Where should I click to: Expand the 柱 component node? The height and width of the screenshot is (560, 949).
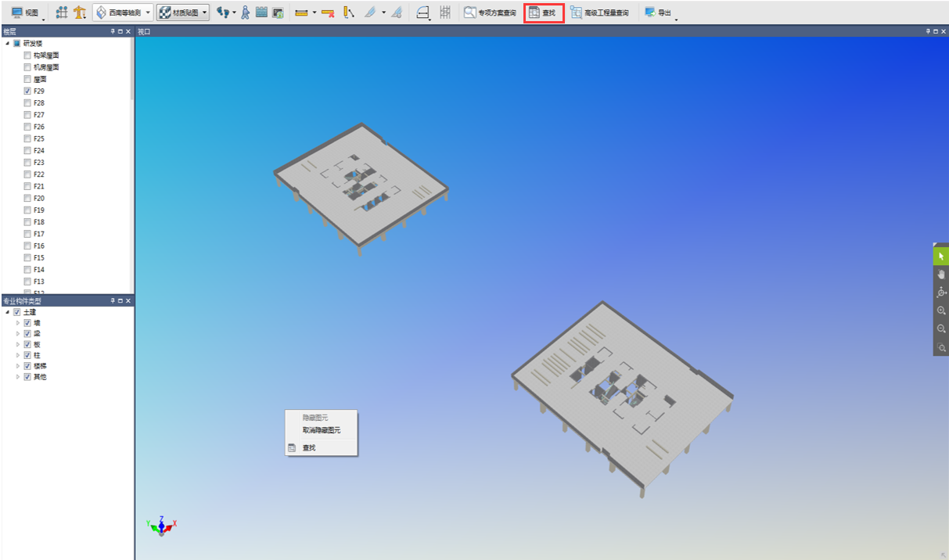(18, 355)
